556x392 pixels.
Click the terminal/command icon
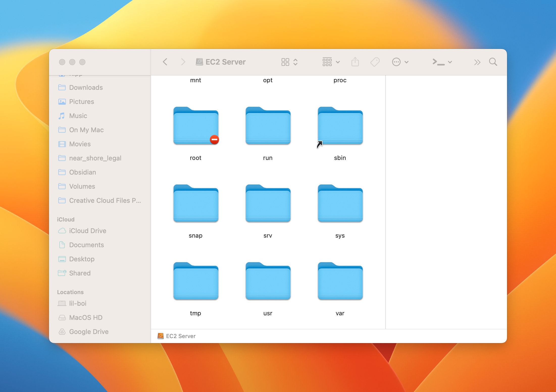pos(438,62)
